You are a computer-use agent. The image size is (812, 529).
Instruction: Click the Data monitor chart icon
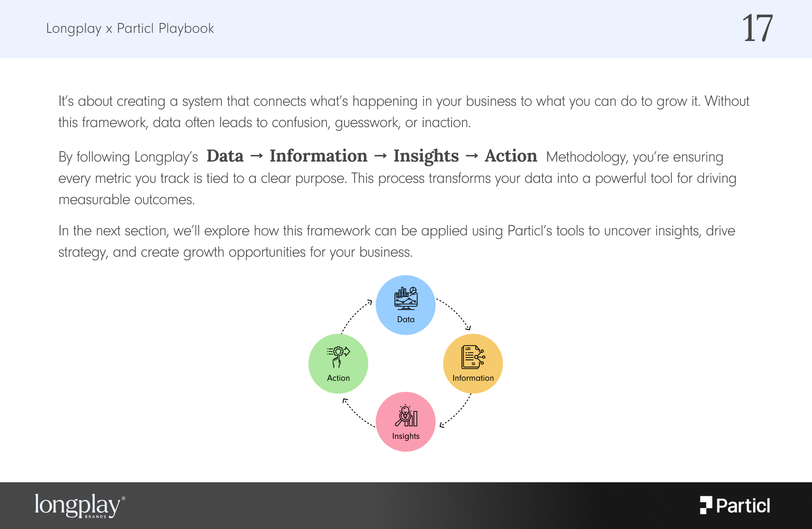pyautogui.click(x=406, y=299)
